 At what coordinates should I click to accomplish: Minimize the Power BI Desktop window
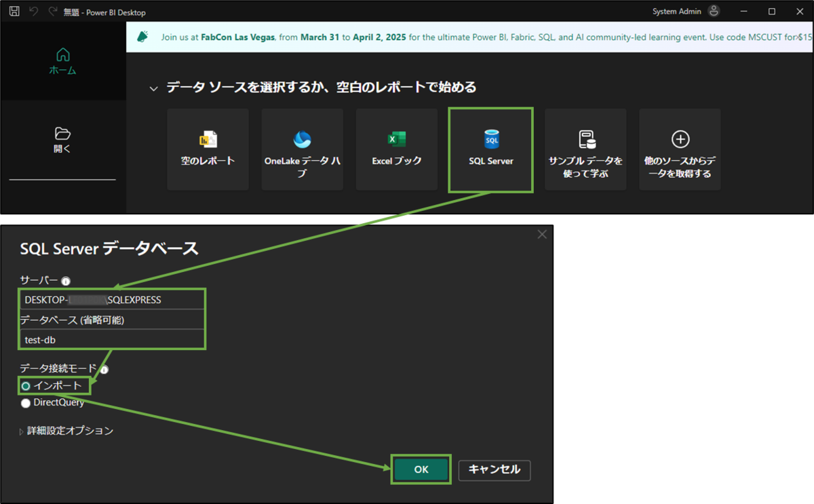tap(743, 12)
